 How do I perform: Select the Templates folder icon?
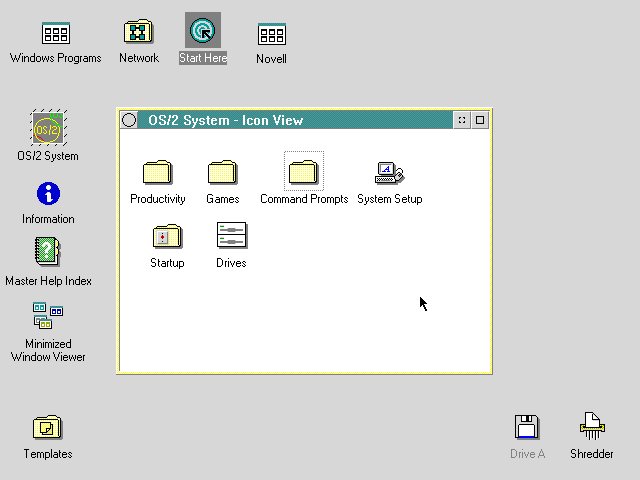pos(47,427)
